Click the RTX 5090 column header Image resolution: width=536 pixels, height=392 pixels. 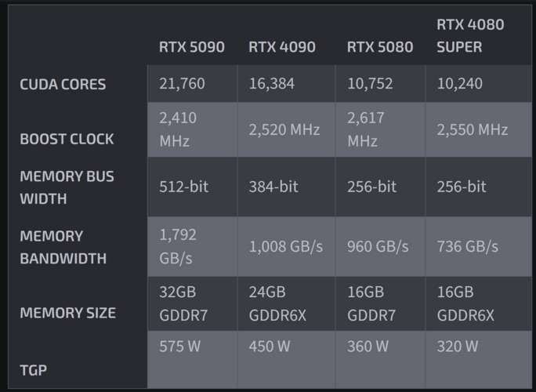(x=192, y=47)
